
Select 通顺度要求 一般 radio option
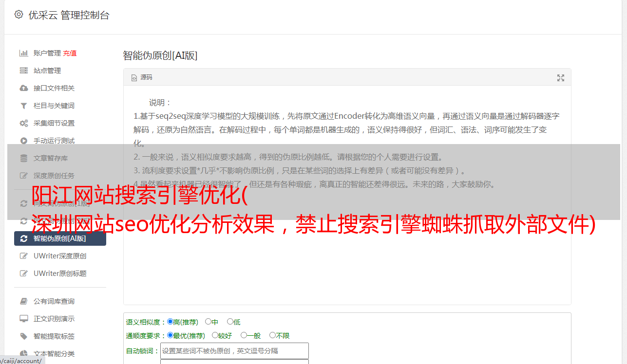pos(244,335)
